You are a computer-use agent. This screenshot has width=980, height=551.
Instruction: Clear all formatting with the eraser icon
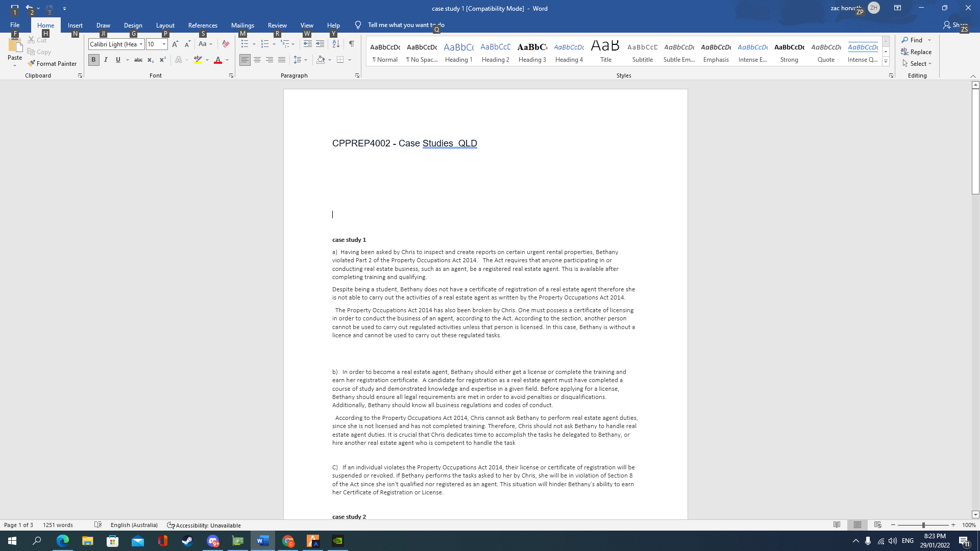pyautogui.click(x=225, y=44)
